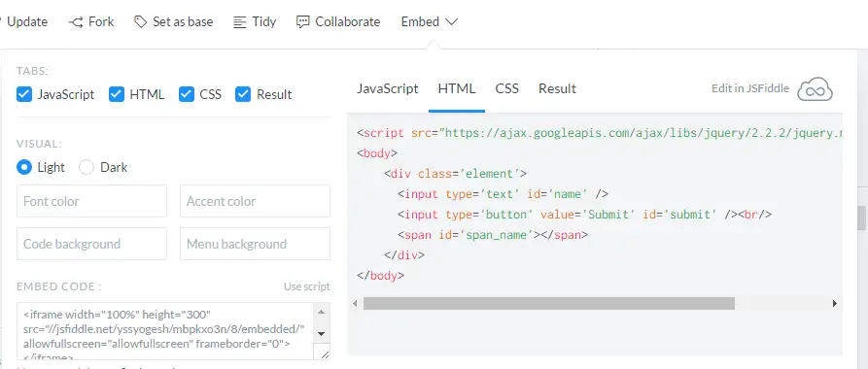
Task: Click the page vertical scrollbar thumb
Action: click(861, 218)
